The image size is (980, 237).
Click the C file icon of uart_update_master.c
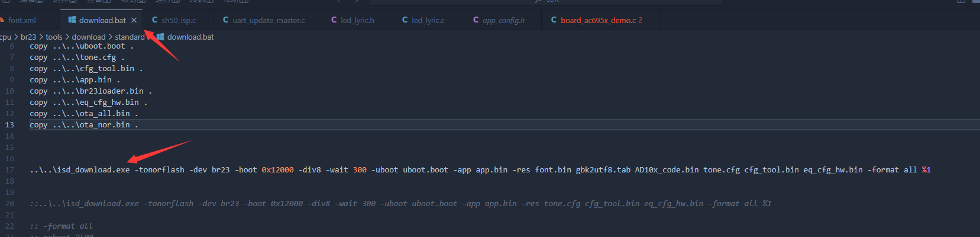[225, 20]
